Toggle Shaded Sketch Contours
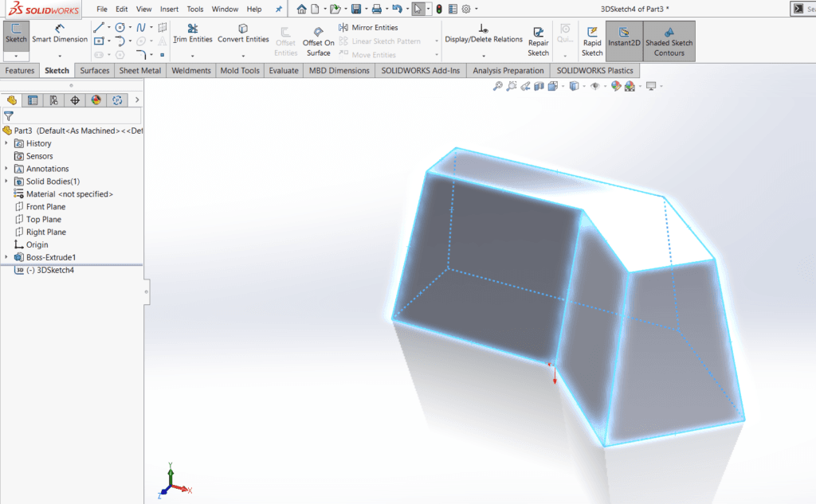Viewport: 816px width, 504px height. 669,40
